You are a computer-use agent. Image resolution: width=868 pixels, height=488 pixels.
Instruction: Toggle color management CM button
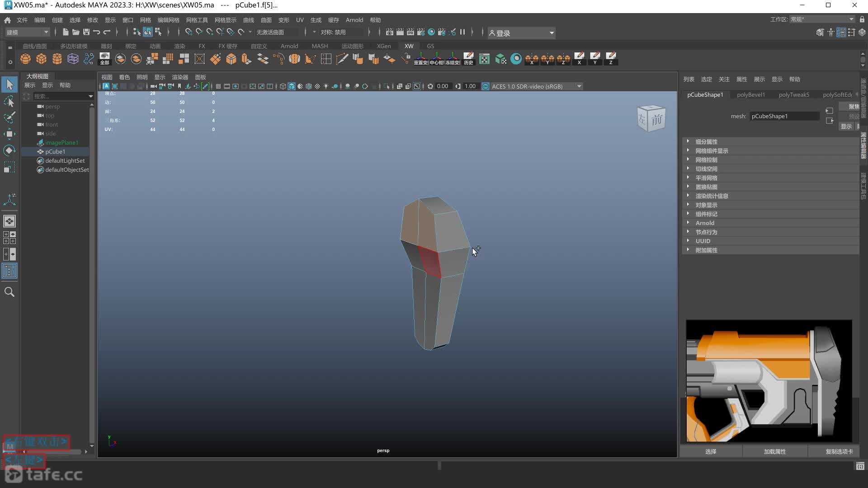point(485,86)
